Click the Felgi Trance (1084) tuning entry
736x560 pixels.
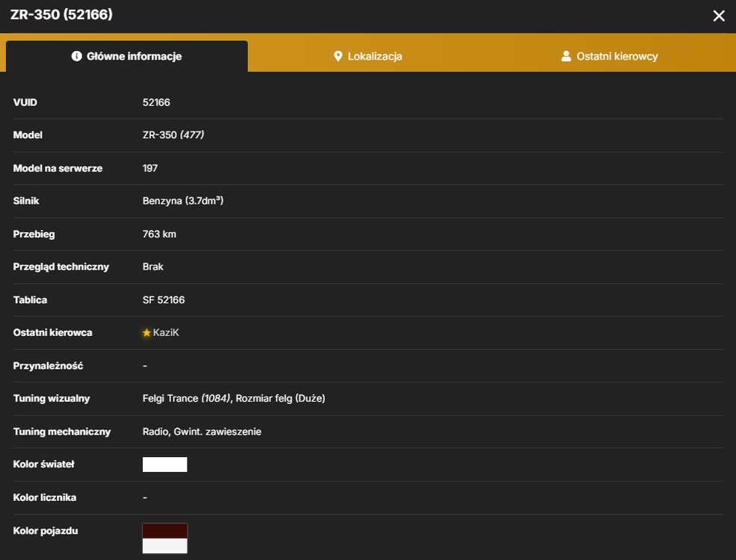click(186, 398)
